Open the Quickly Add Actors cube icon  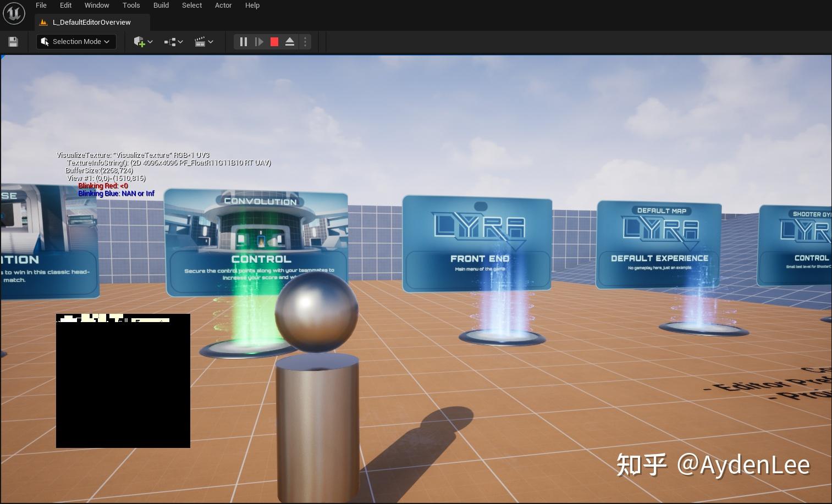tap(139, 41)
